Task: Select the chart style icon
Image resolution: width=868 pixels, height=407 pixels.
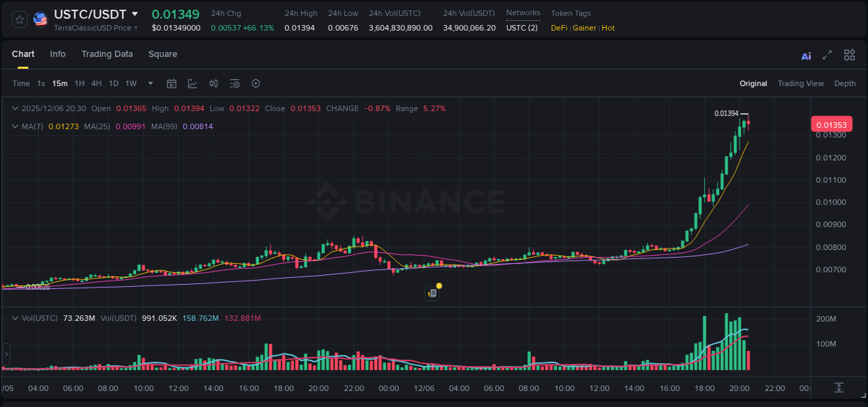Action: [192, 83]
